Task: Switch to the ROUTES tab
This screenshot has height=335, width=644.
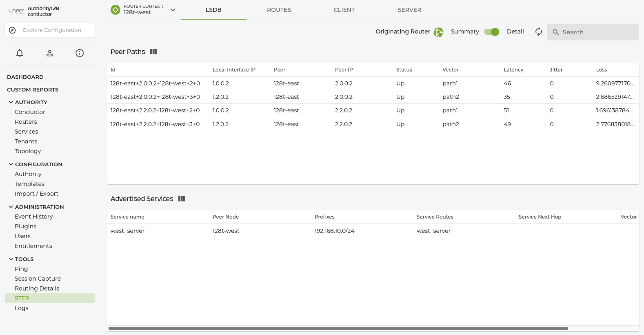Action: (x=279, y=10)
